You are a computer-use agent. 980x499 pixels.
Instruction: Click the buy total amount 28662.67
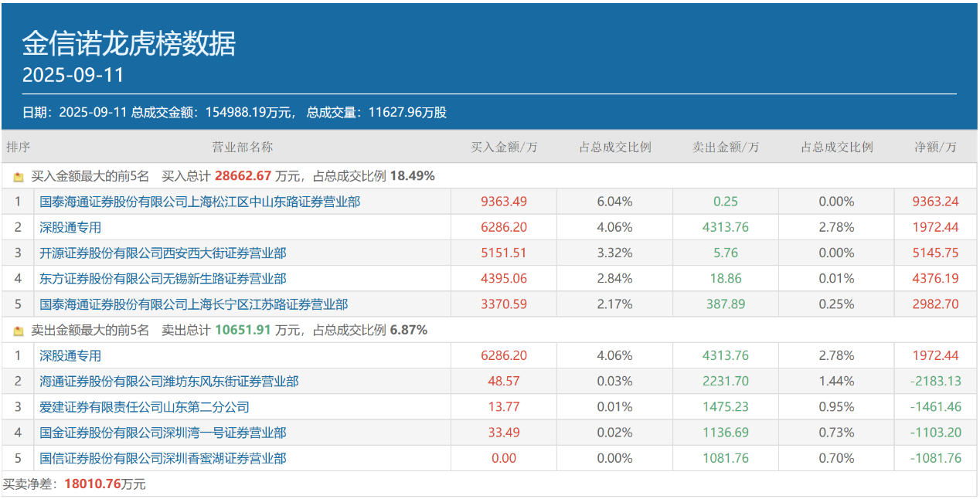click(243, 176)
